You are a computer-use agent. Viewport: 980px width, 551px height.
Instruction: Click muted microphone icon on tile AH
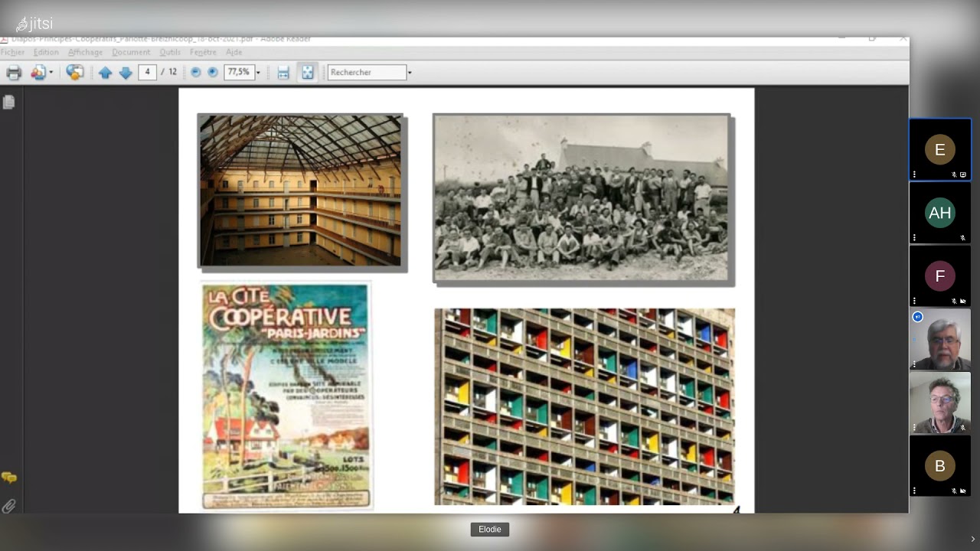(x=963, y=238)
